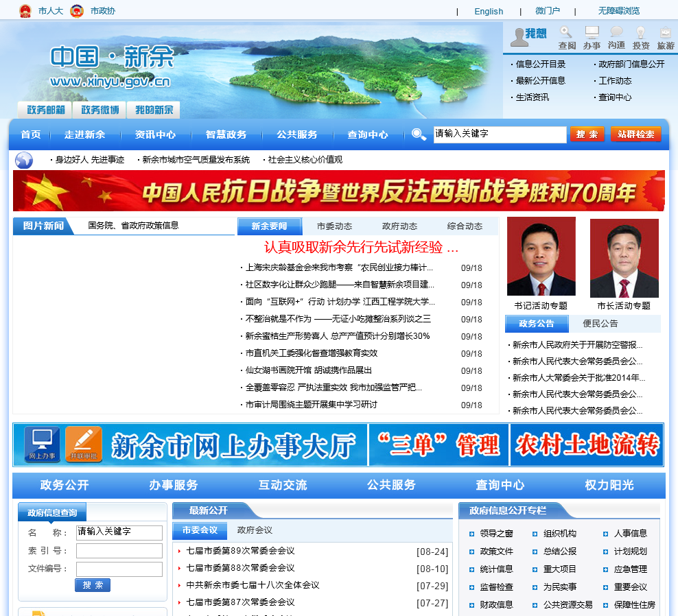Click the 站群检索 button

pyautogui.click(x=636, y=134)
